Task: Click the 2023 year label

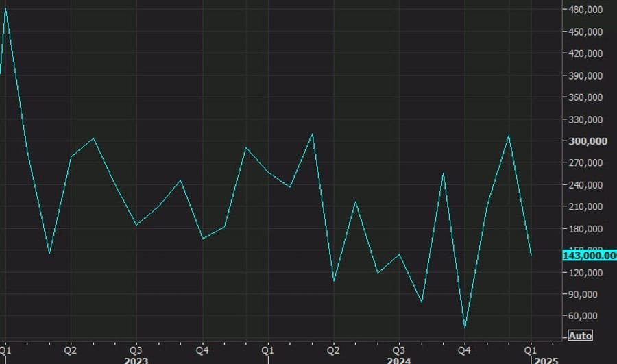Action: (x=136, y=359)
